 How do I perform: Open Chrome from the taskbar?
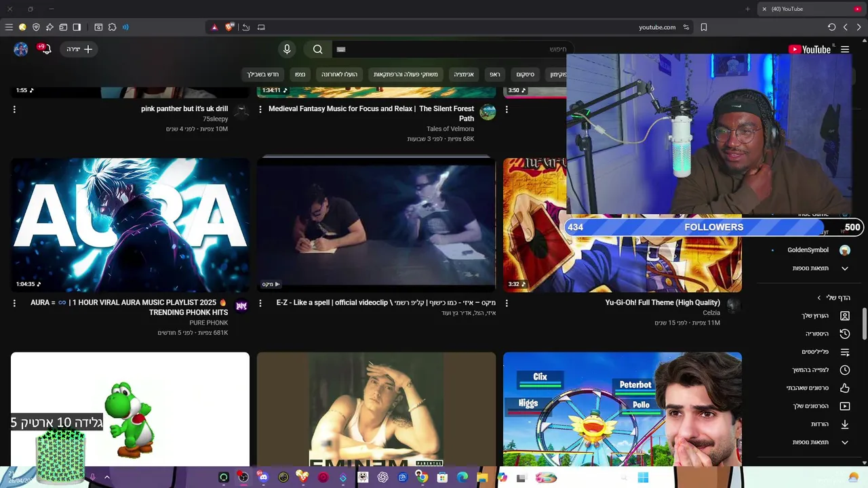pos(422,477)
